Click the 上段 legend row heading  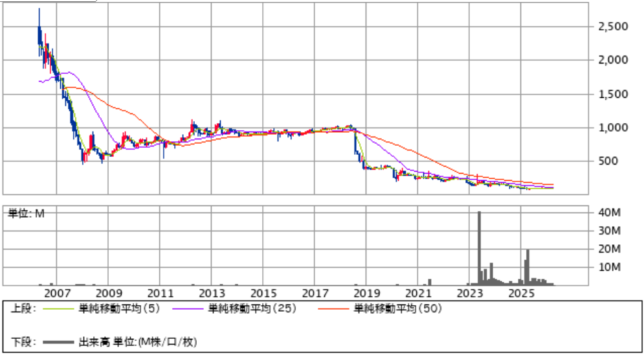[24, 309]
